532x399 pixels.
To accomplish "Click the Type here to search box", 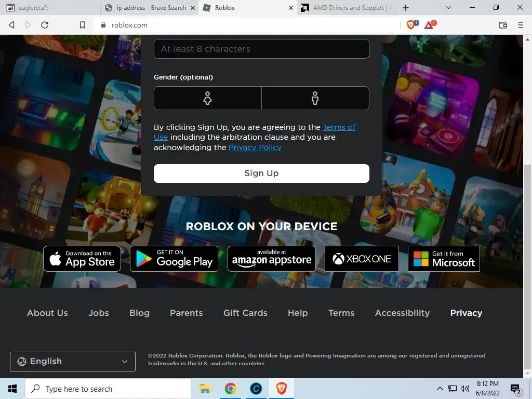I will click(x=108, y=389).
